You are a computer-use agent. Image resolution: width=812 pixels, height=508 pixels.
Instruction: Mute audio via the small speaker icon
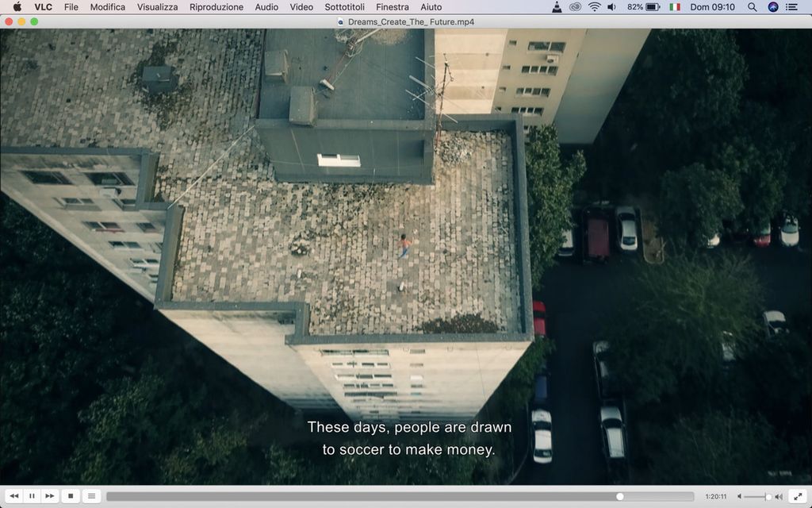pos(740,497)
